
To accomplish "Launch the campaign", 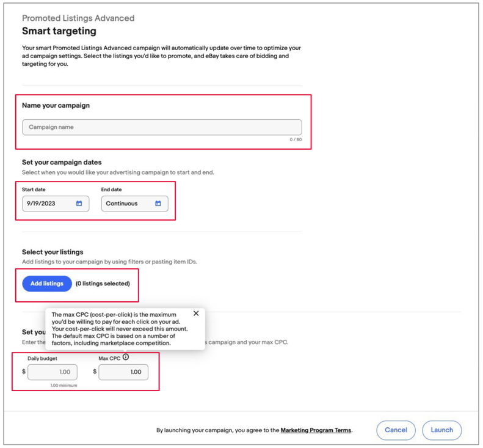I will pyautogui.click(x=442, y=430).
